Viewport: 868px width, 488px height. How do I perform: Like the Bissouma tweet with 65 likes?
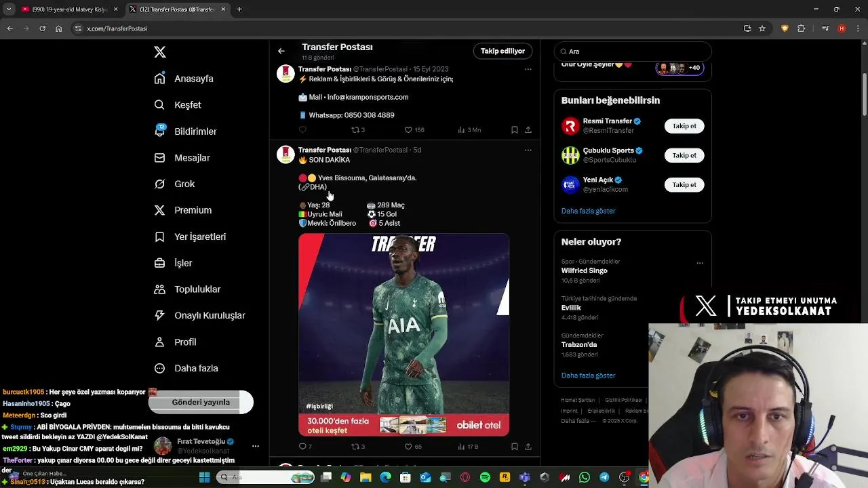point(412,447)
